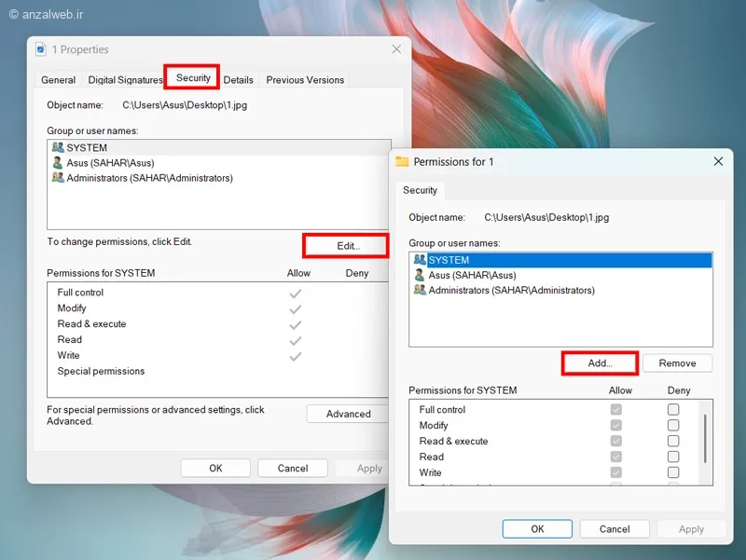Click Special permissions row in 1 Properties
This screenshot has width=746, height=560.
(x=219, y=371)
